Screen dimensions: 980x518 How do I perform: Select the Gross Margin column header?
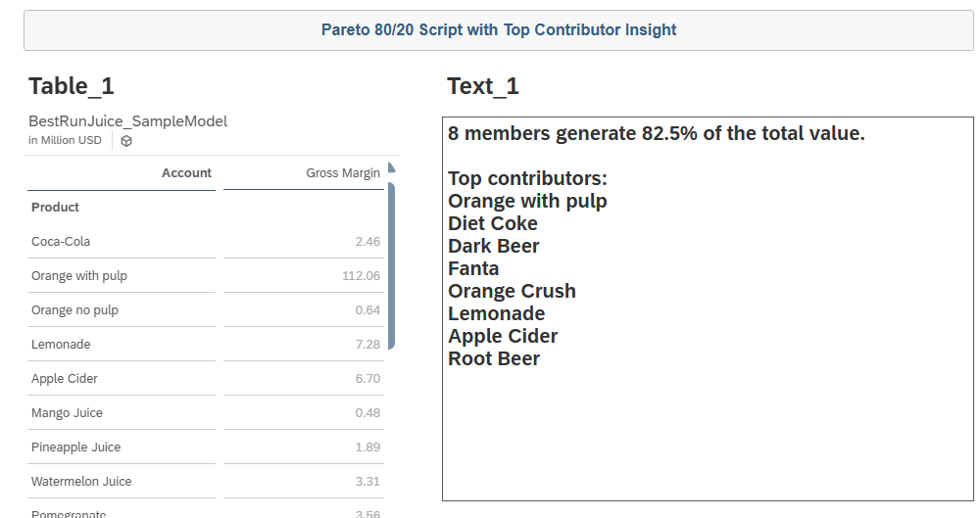point(342,173)
